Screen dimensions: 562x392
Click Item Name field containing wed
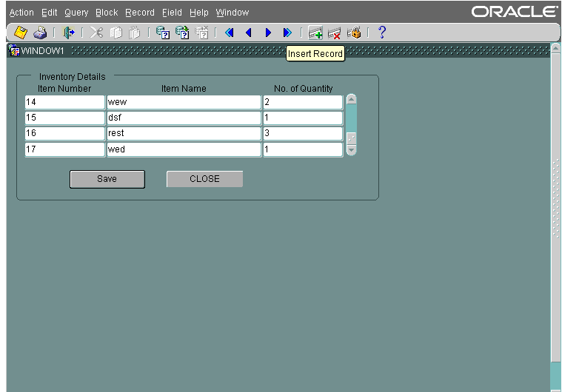tap(184, 149)
